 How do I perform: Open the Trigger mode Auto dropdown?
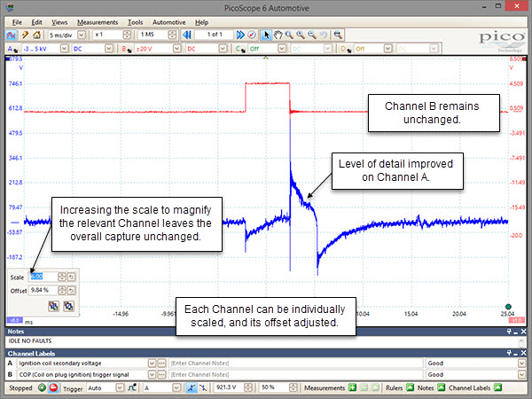(x=120, y=387)
